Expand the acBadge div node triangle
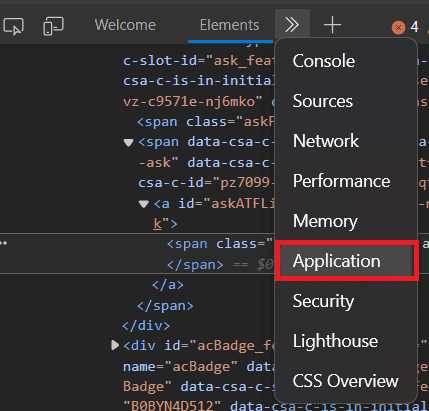Screen dimensions: 429x411 pyautogui.click(x=115, y=345)
